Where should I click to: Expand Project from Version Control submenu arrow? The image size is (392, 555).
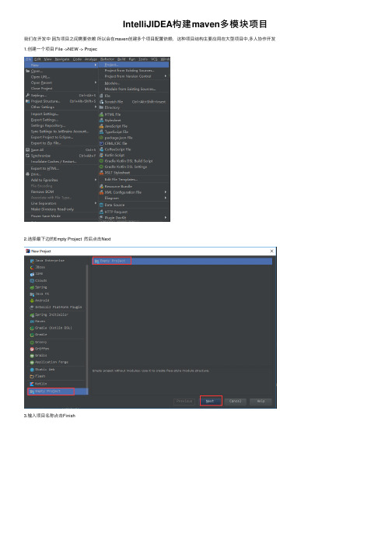pos(165,76)
